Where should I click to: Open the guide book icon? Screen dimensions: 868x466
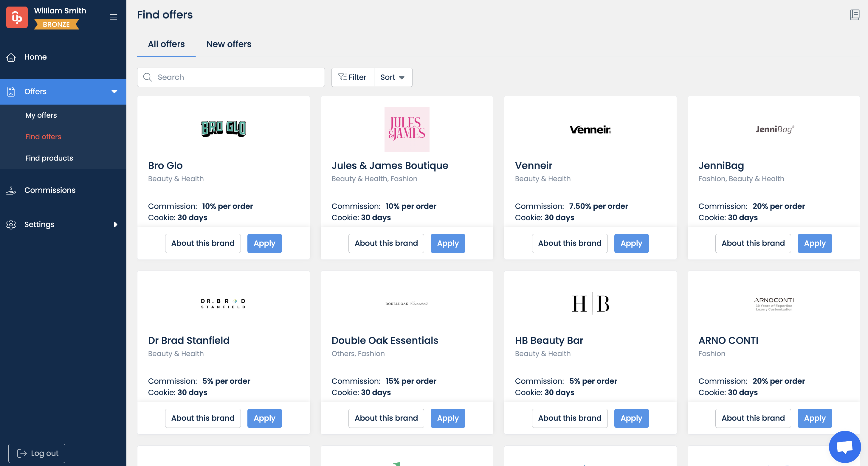(x=854, y=15)
